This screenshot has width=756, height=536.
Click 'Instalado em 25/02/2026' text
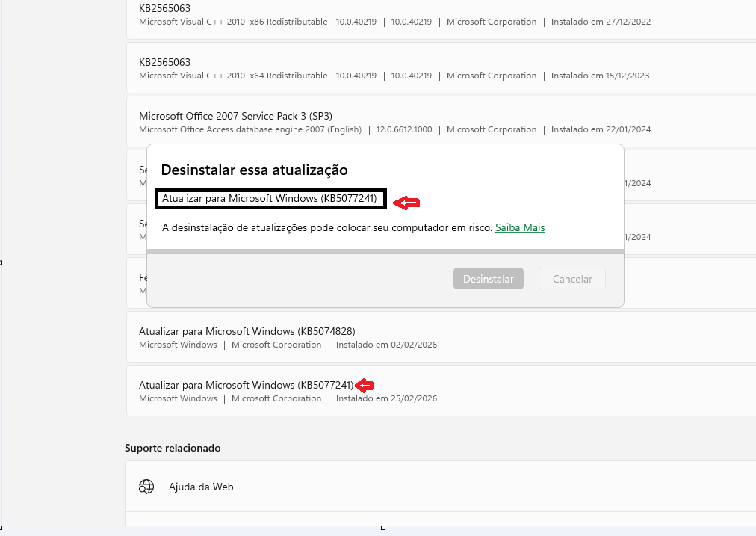click(386, 398)
